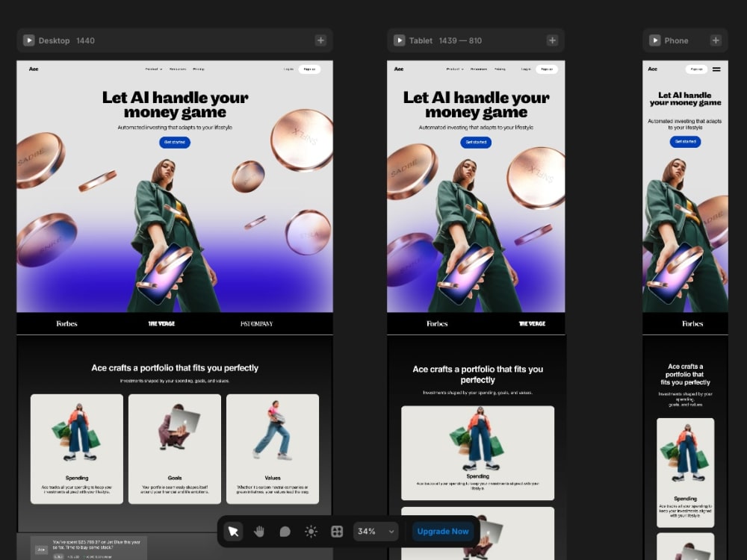This screenshot has width=747, height=560.
Task: Click Pricing nav link in Tablet frame
Action: pos(500,69)
